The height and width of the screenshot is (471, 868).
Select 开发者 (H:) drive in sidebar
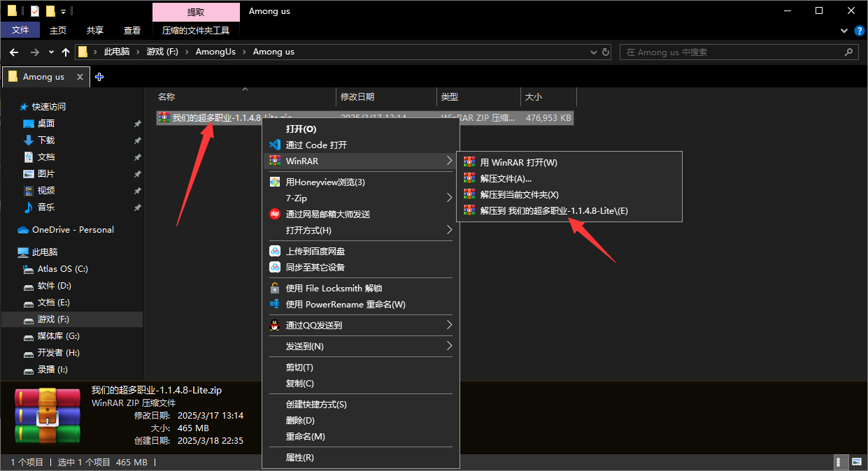(59, 352)
